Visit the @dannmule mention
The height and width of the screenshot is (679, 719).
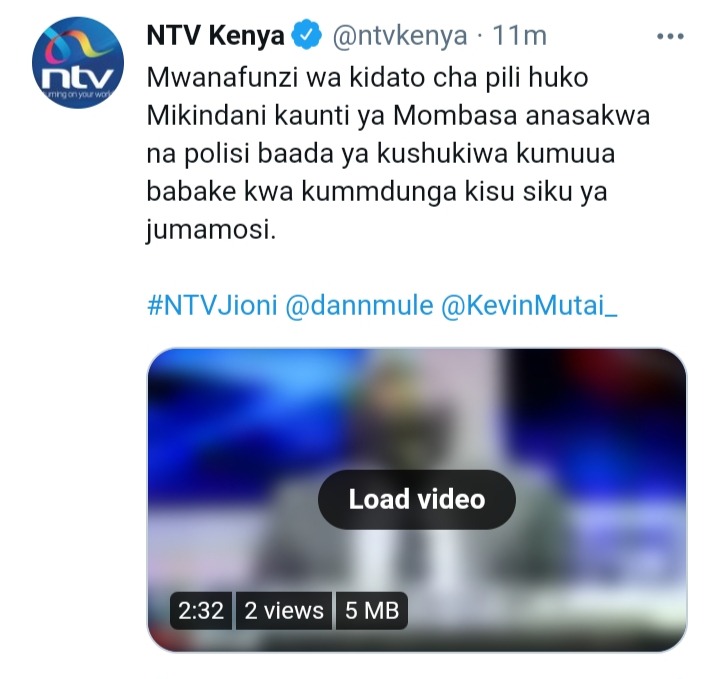(x=359, y=305)
